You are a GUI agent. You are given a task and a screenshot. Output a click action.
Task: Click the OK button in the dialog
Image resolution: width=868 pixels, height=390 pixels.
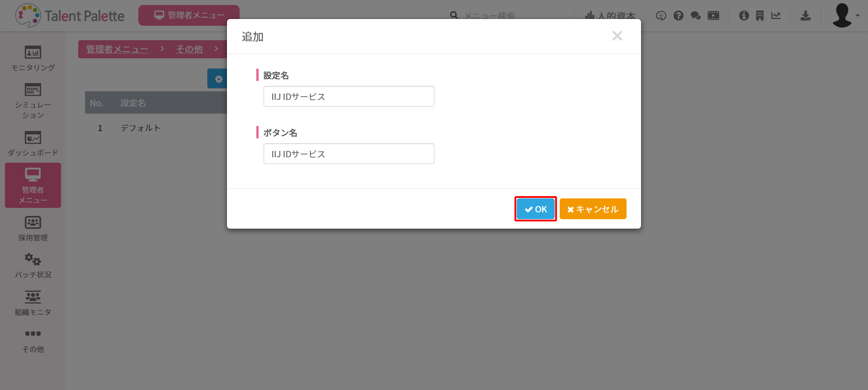(536, 209)
